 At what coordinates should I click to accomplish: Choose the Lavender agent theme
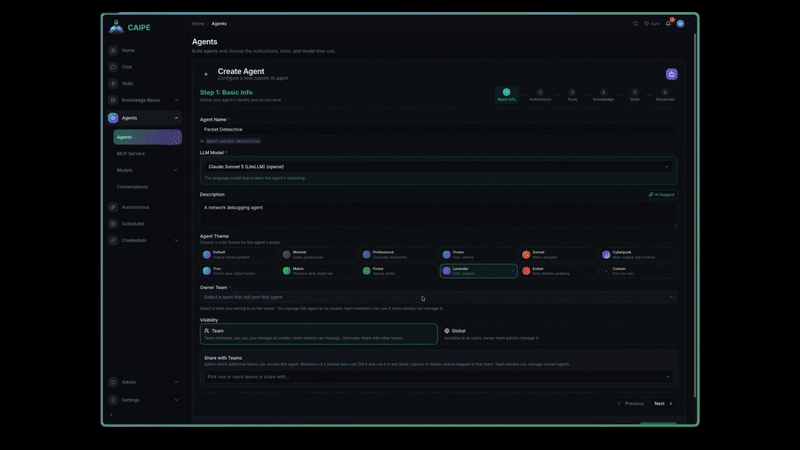point(479,271)
